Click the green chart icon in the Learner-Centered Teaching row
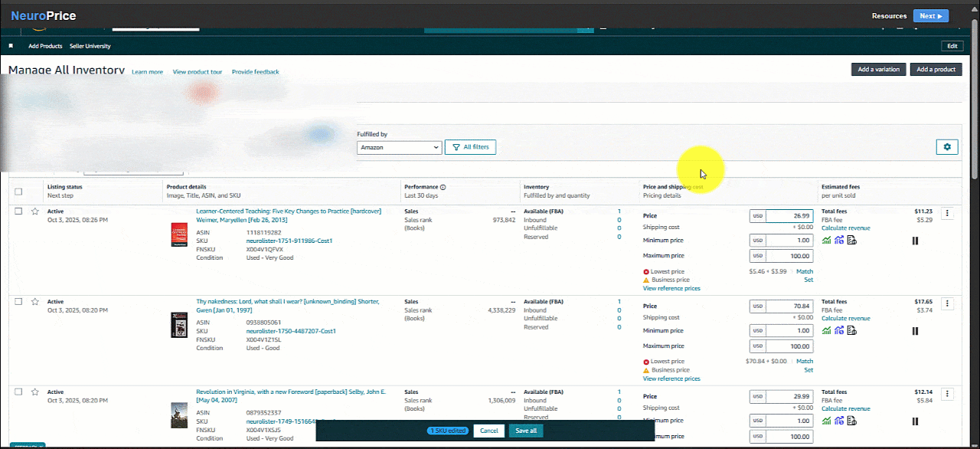 coord(826,241)
